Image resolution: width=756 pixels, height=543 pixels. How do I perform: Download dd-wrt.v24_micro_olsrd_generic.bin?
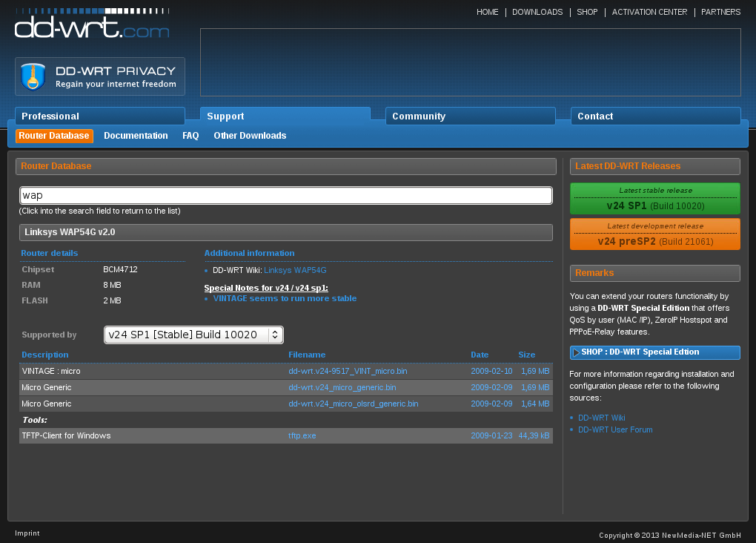click(354, 404)
